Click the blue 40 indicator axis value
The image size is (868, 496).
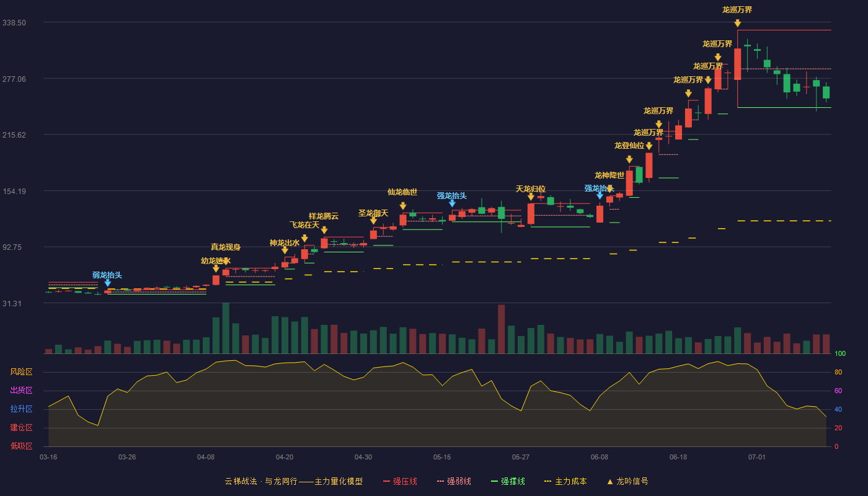838,409
